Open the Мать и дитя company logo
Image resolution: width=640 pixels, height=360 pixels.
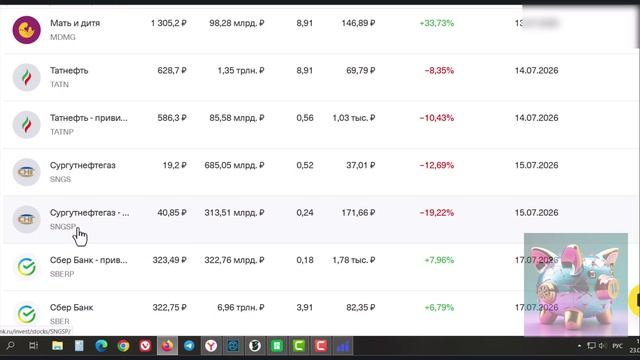(27, 30)
